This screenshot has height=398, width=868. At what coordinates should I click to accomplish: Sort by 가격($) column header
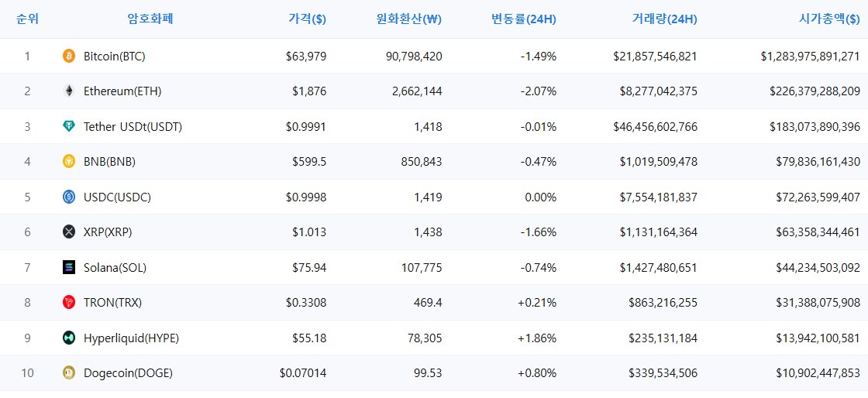307,19
